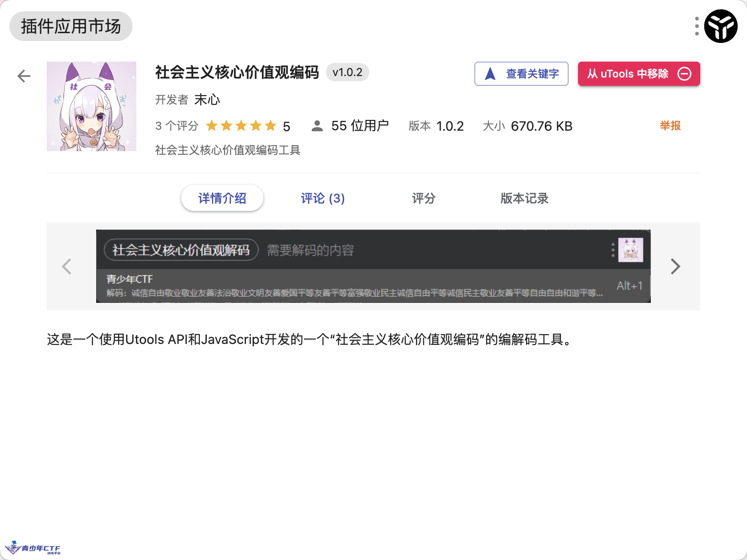Click the navigation arrow icon in 查看关键字
This screenshot has height=560, width=747.
click(490, 74)
